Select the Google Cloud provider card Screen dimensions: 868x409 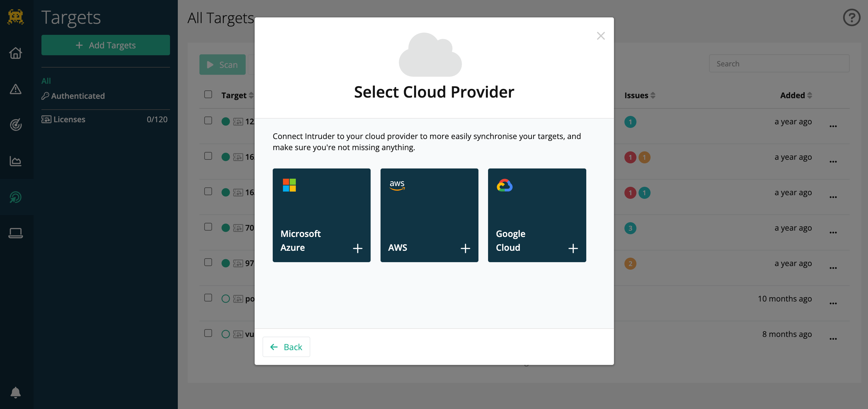(x=537, y=215)
